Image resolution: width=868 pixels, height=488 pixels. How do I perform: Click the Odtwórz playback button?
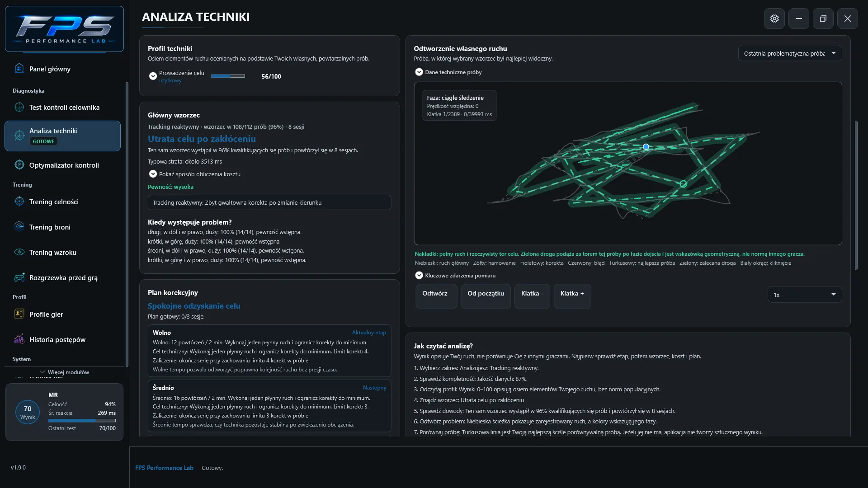tap(436, 296)
